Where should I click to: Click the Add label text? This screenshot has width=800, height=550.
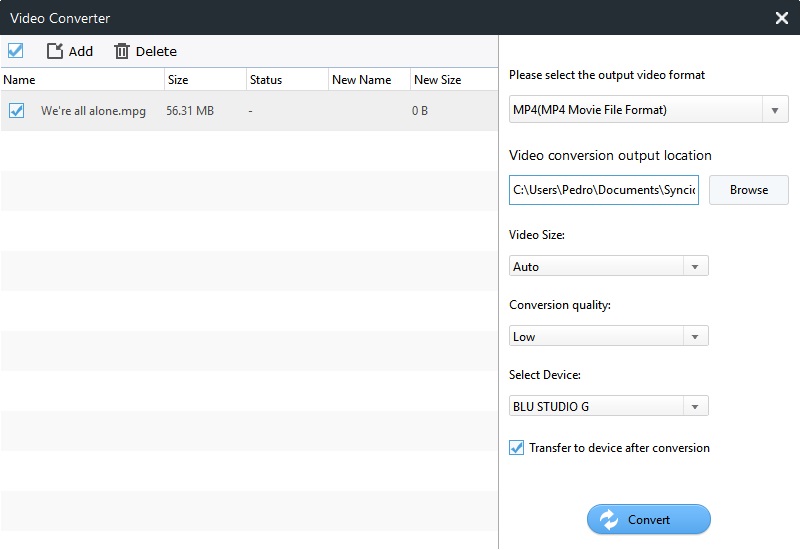pos(81,52)
